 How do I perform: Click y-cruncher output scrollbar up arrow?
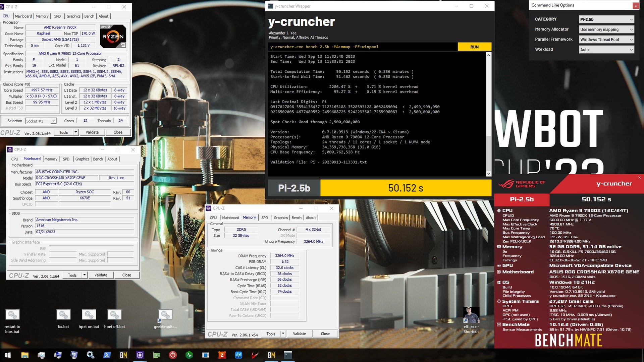489,55
